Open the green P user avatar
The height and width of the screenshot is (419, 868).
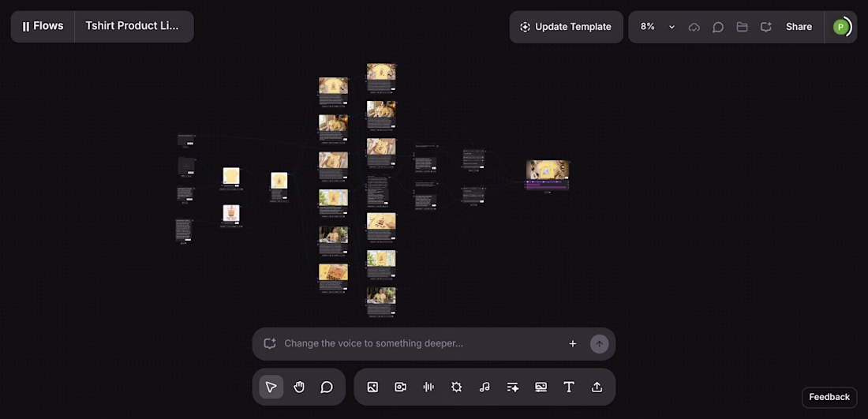coord(841,27)
